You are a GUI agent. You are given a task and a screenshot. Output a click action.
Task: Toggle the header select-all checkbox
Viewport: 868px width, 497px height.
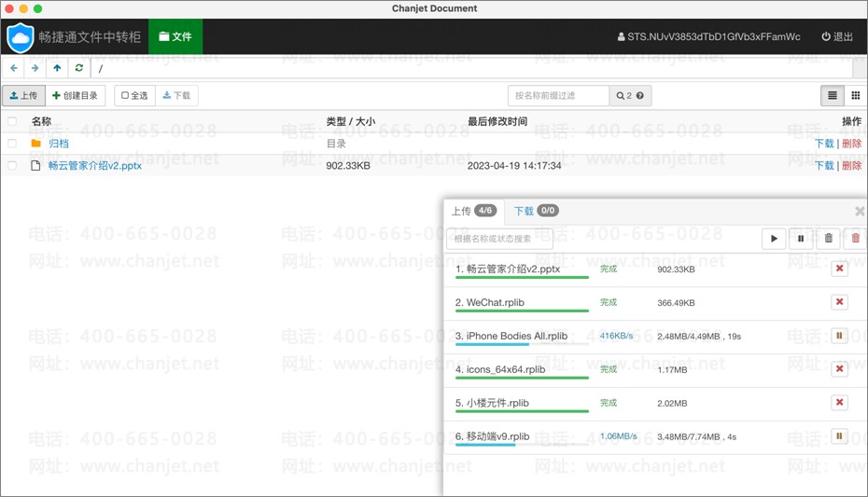point(12,121)
